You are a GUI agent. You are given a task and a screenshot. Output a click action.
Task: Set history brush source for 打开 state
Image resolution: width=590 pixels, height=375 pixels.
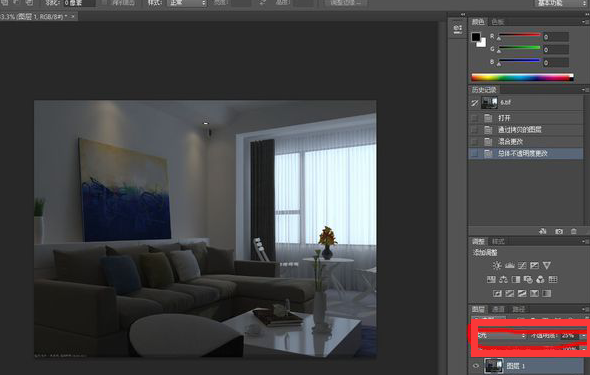point(474,118)
